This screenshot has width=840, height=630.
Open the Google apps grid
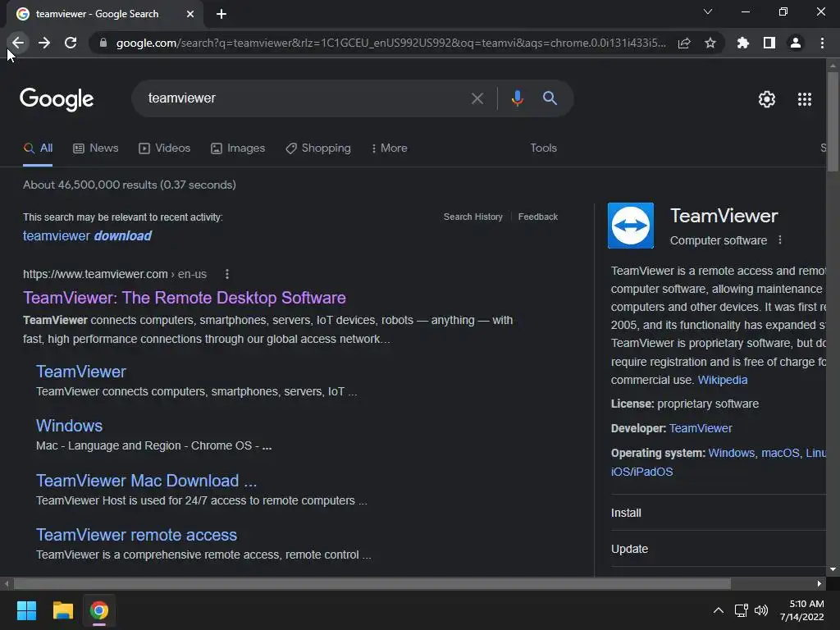805,99
